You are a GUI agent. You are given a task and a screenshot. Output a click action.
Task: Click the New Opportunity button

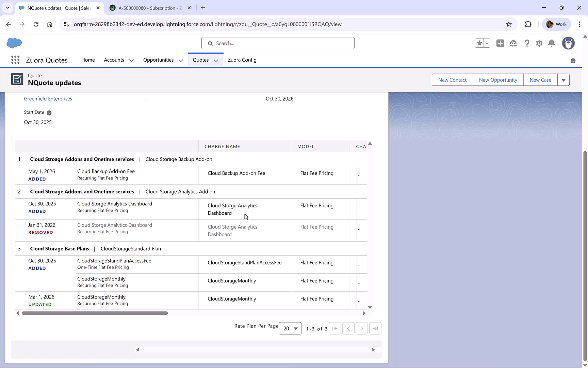[498, 80]
